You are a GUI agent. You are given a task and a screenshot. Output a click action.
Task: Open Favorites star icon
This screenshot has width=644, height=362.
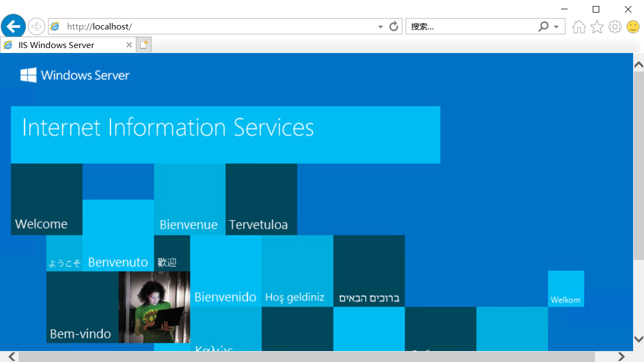[x=597, y=27]
